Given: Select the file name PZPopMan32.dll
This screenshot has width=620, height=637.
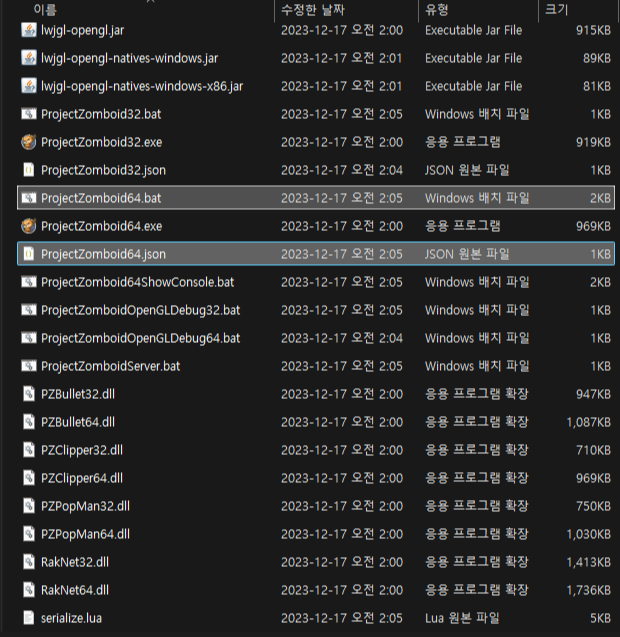Looking at the screenshot, I should pos(85,507).
